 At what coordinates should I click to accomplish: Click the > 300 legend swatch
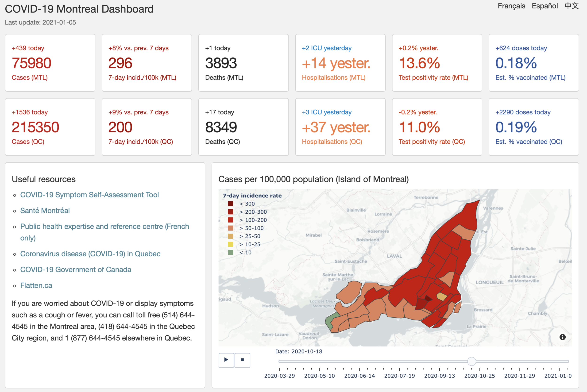(x=231, y=204)
